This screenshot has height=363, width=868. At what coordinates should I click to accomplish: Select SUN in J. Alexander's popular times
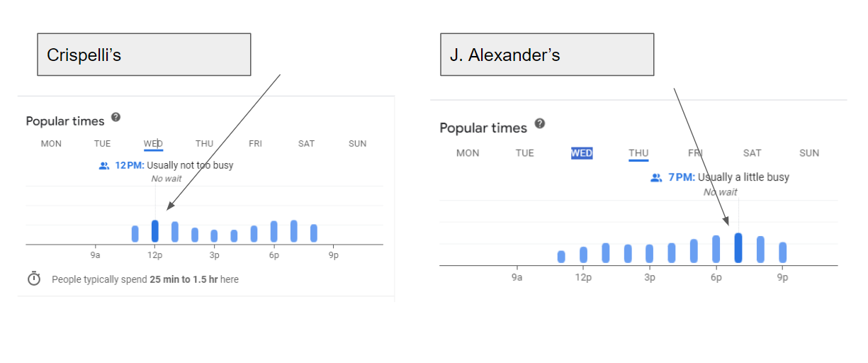[809, 153]
